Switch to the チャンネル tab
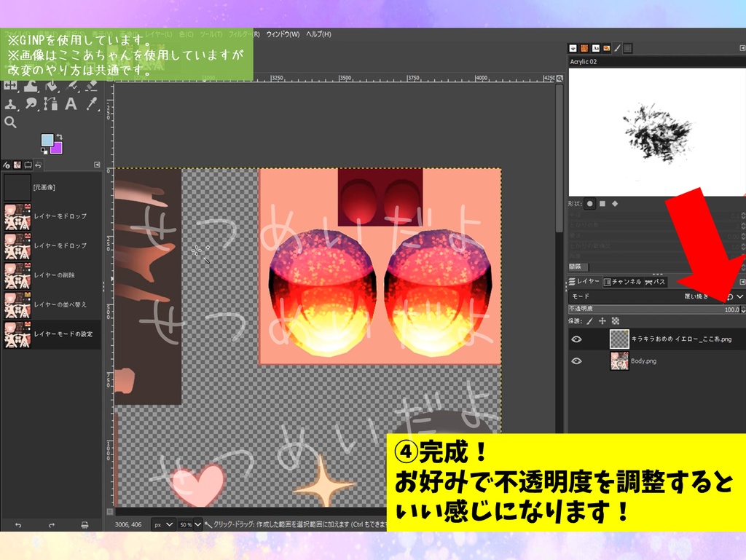The image size is (746, 560). pyautogui.click(x=622, y=282)
